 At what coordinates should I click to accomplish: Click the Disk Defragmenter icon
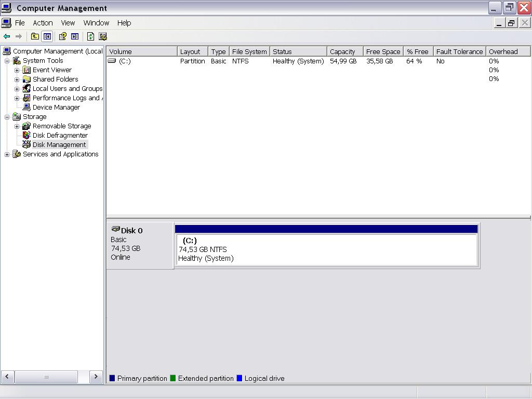pos(26,136)
